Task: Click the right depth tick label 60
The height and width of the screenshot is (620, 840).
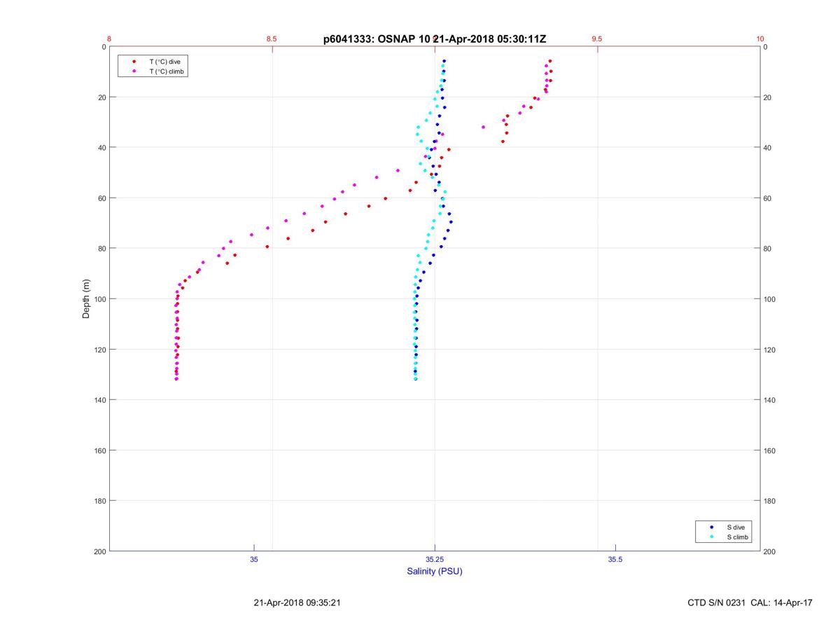Action: coord(767,198)
